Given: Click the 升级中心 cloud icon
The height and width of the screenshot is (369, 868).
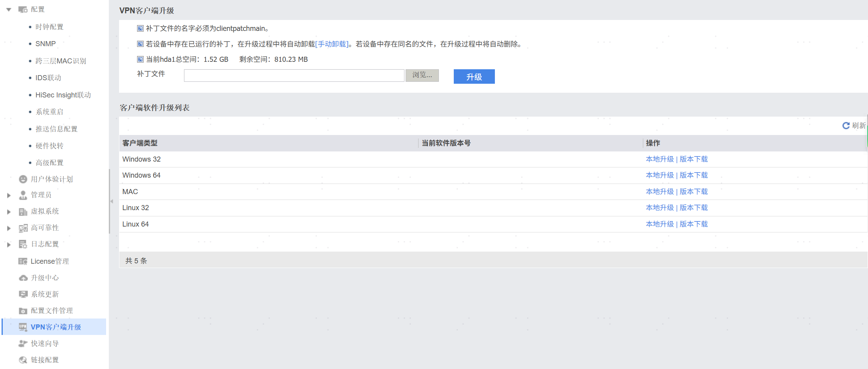Looking at the screenshot, I should coord(23,278).
